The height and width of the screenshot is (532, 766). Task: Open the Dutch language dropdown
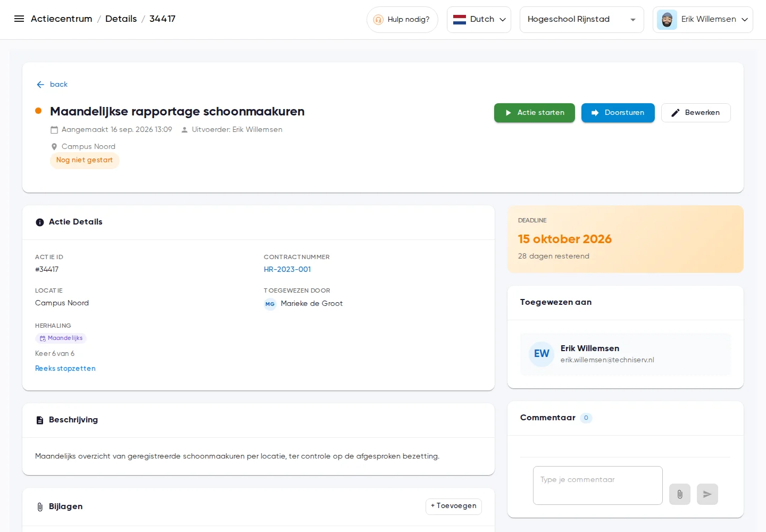click(x=479, y=20)
